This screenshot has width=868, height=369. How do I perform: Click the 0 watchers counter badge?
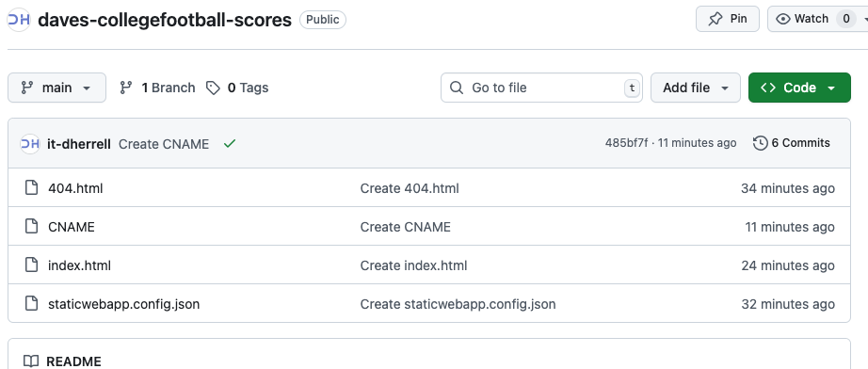tap(845, 19)
